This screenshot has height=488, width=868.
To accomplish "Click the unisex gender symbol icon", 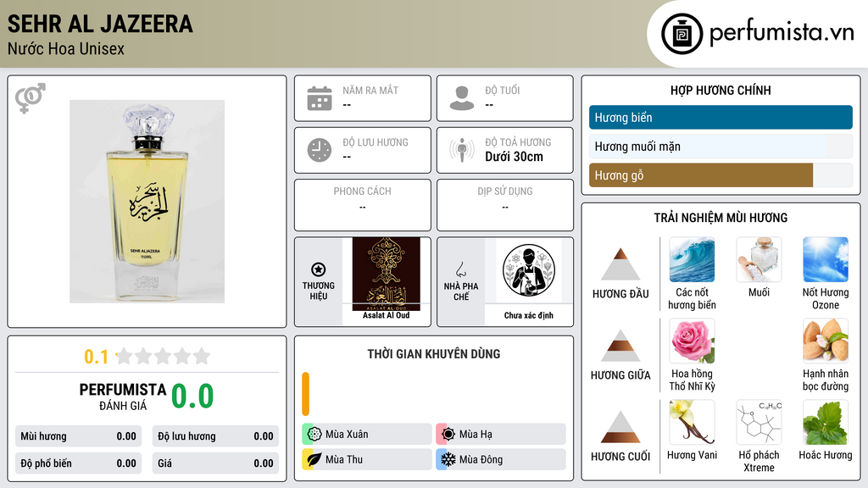I will point(31,98).
